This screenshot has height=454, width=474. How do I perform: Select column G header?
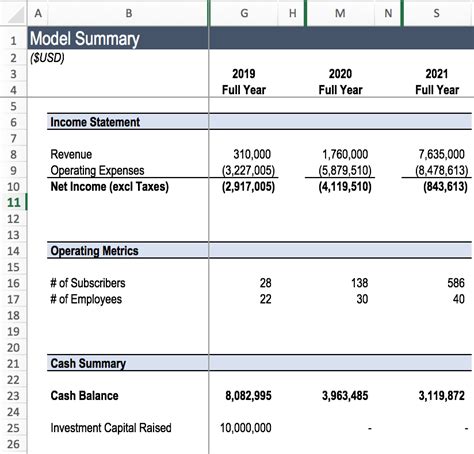pyautogui.click(x=244, y=13)
